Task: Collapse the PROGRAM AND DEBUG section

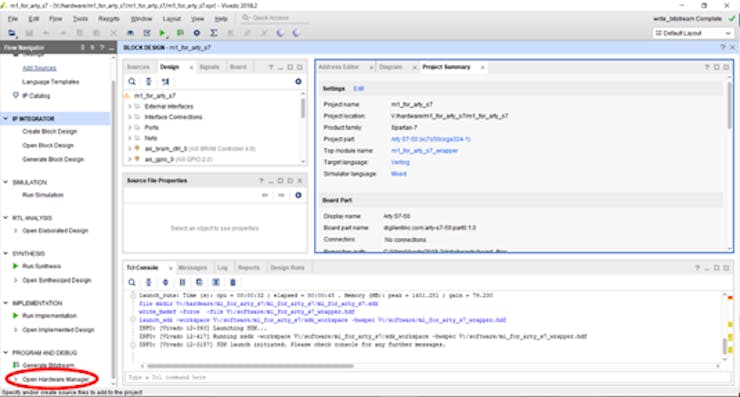Action: pyautogui.click(x=6, y=353)
